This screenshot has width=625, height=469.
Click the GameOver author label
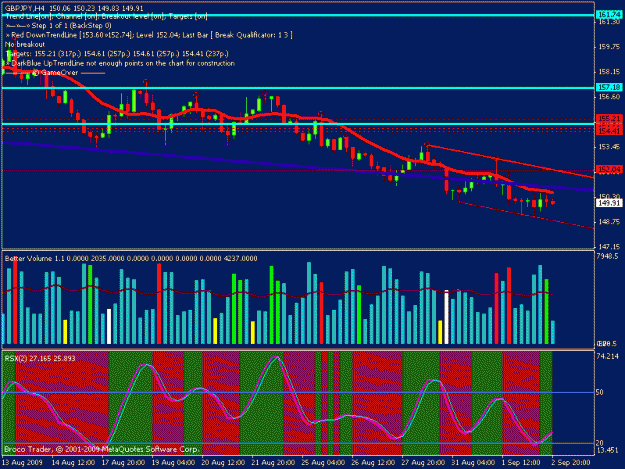coord(56,73)
